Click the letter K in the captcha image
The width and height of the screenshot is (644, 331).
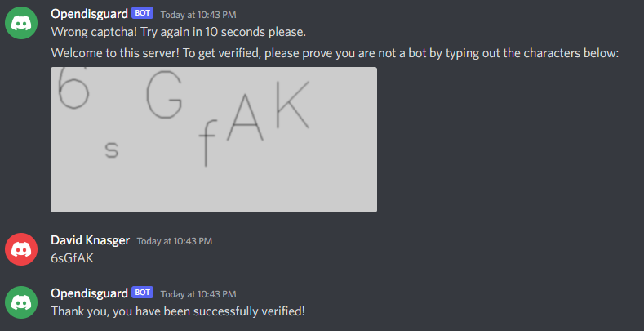[293, 105]
